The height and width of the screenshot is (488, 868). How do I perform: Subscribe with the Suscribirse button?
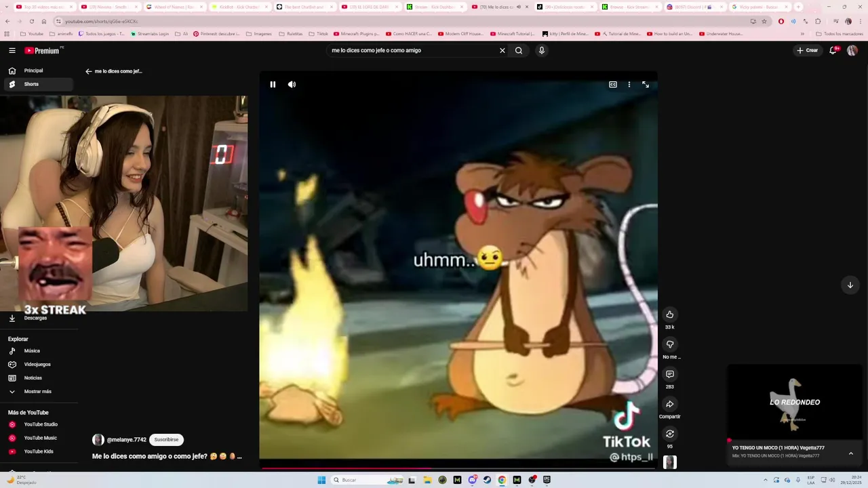click(x=166, y=440)
